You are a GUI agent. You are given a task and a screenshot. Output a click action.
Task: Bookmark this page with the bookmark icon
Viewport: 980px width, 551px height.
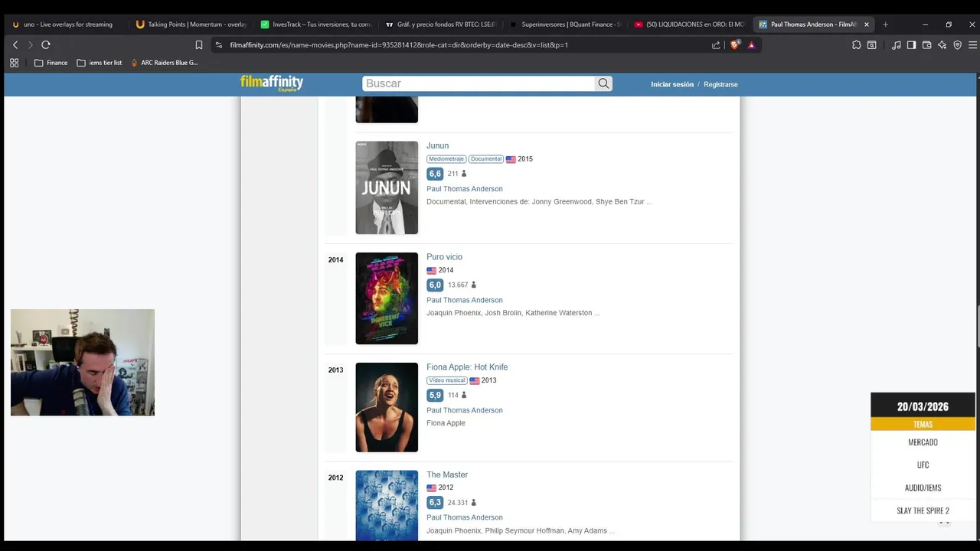(x=199, y=45)
